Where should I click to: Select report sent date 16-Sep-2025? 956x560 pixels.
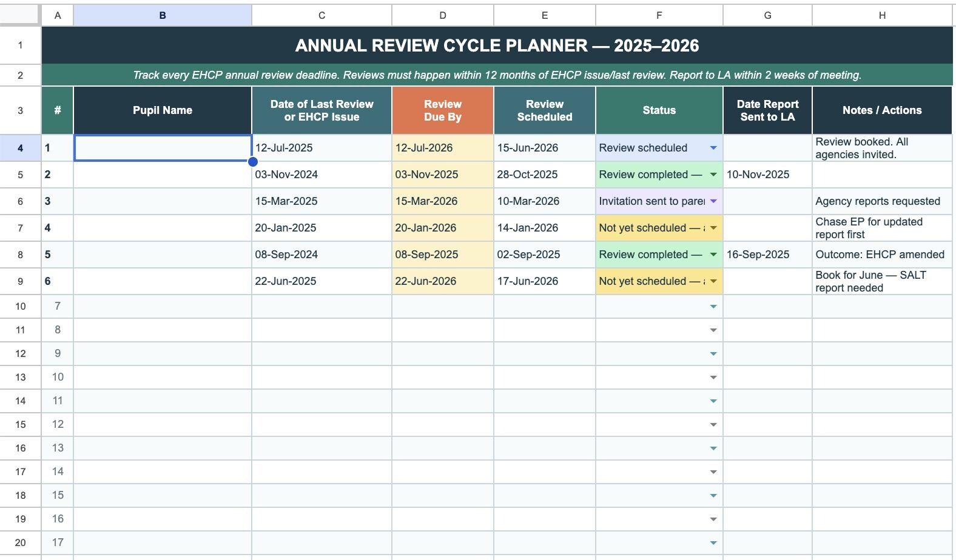point(767,255)
